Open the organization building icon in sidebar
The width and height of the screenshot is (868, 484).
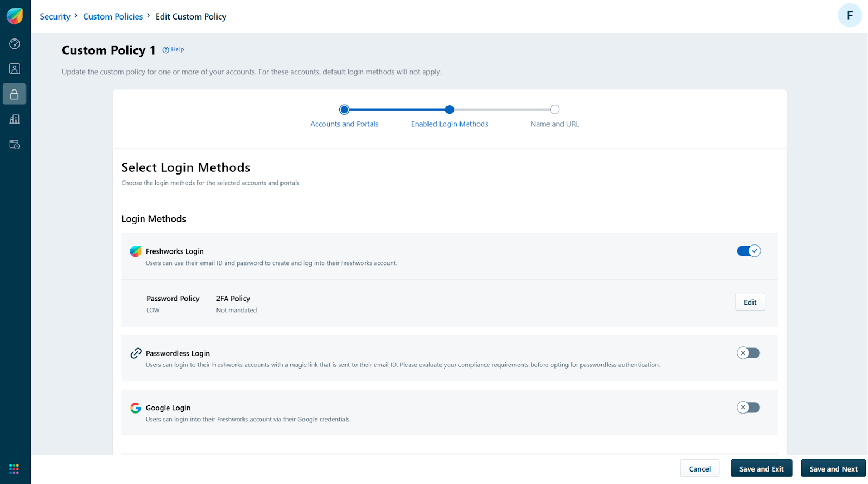(15, 119)
